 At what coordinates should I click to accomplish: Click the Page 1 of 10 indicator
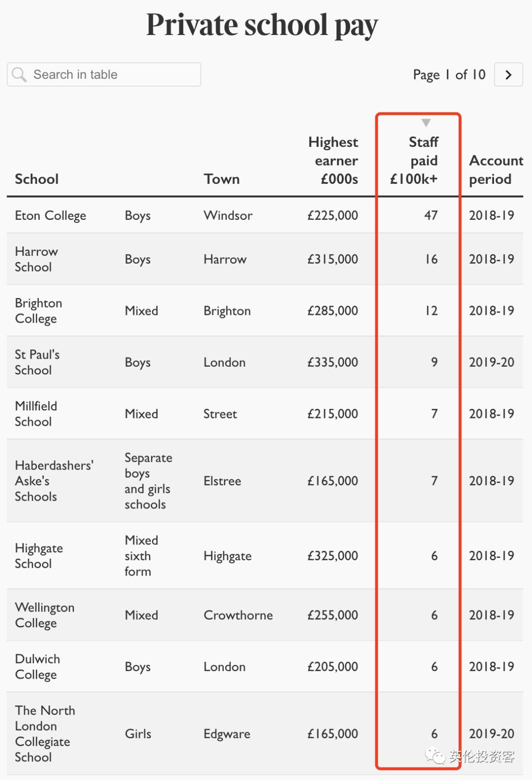449,74
